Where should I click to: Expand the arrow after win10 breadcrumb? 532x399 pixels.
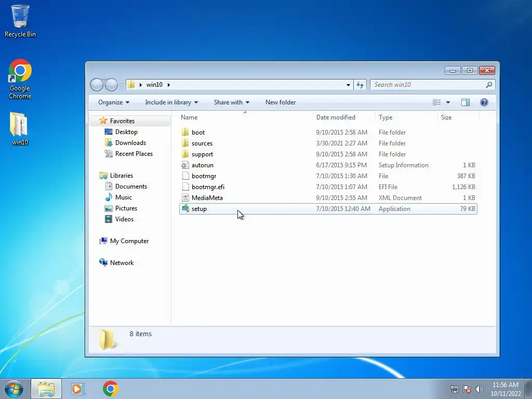tap(169, 85)
